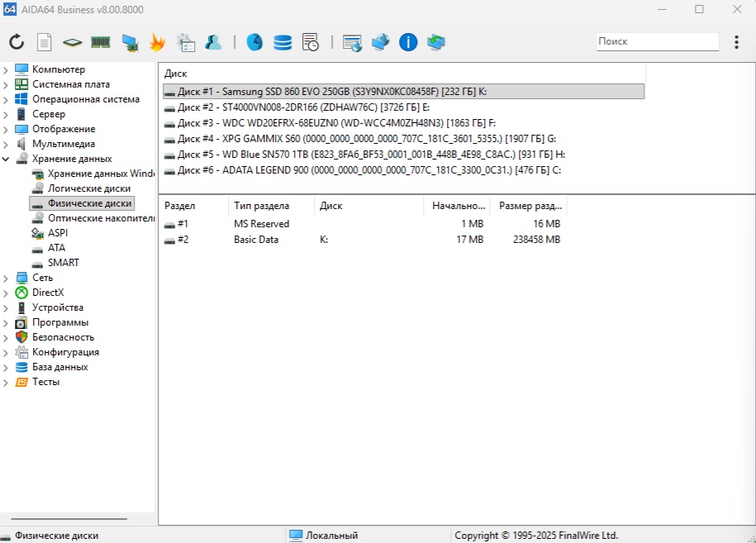The image size is (756, 543).
Task: Sort by the Размер разд... column header
Action: 529,206
